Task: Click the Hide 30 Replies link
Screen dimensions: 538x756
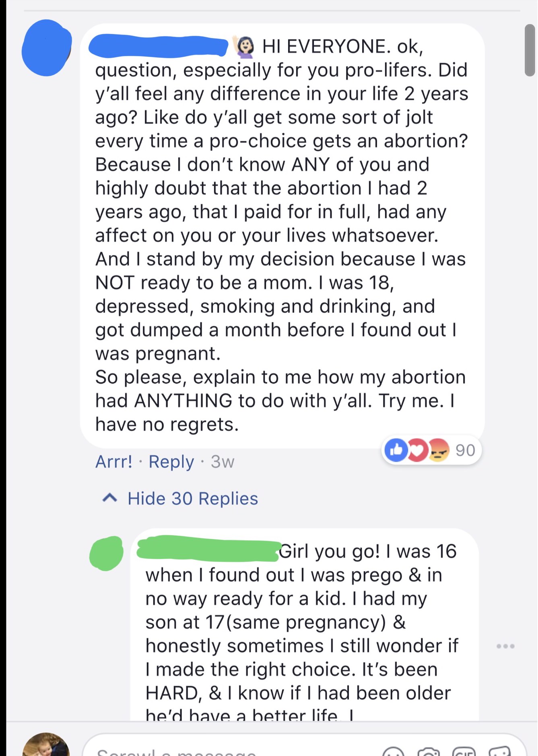Action: tap(192, 499)
